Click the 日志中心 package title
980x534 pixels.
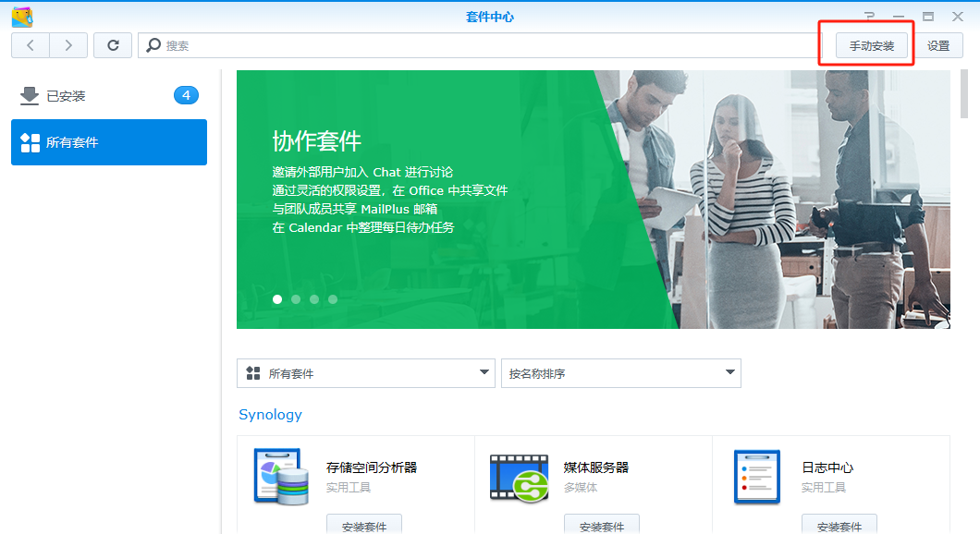[x=827, y=467]
